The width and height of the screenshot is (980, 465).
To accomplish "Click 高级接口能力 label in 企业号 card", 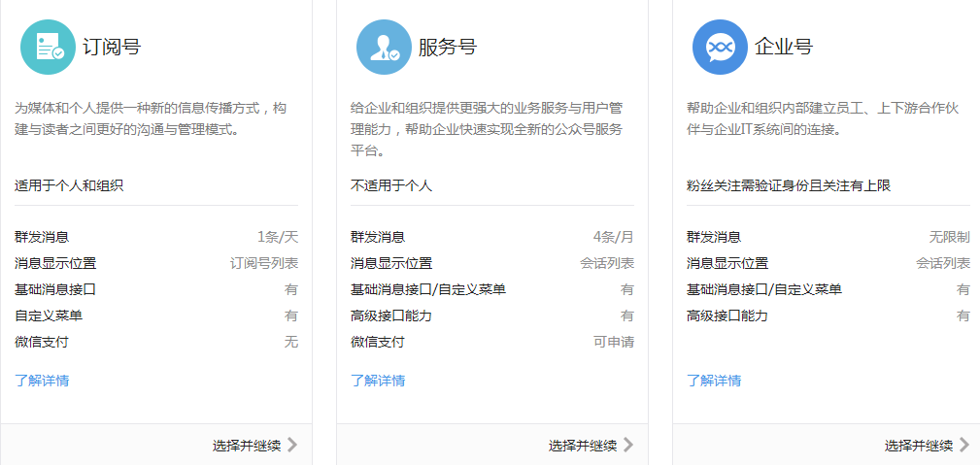I will [x=727, y=316].
